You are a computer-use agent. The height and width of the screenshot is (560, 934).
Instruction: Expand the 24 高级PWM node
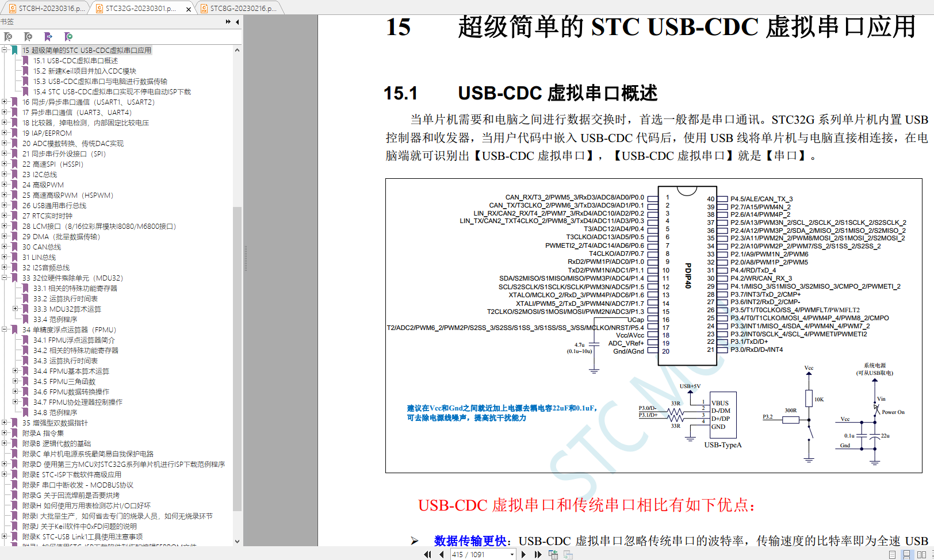[x=5, y=185]
